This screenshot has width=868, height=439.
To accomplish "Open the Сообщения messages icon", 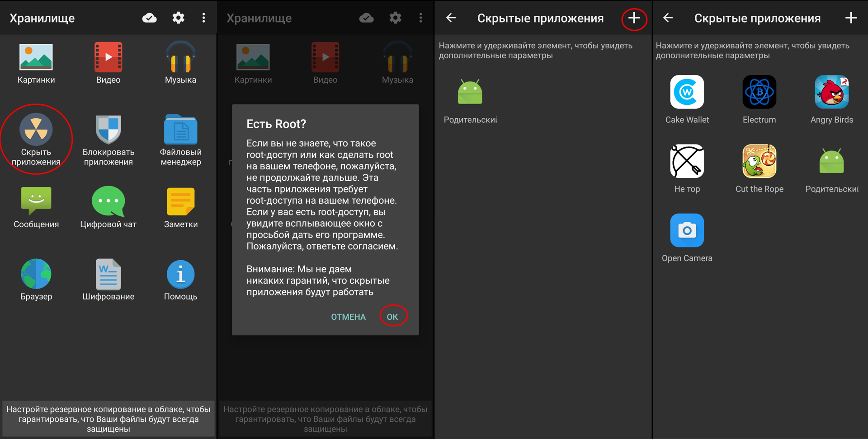I will (x=36, y=201).
